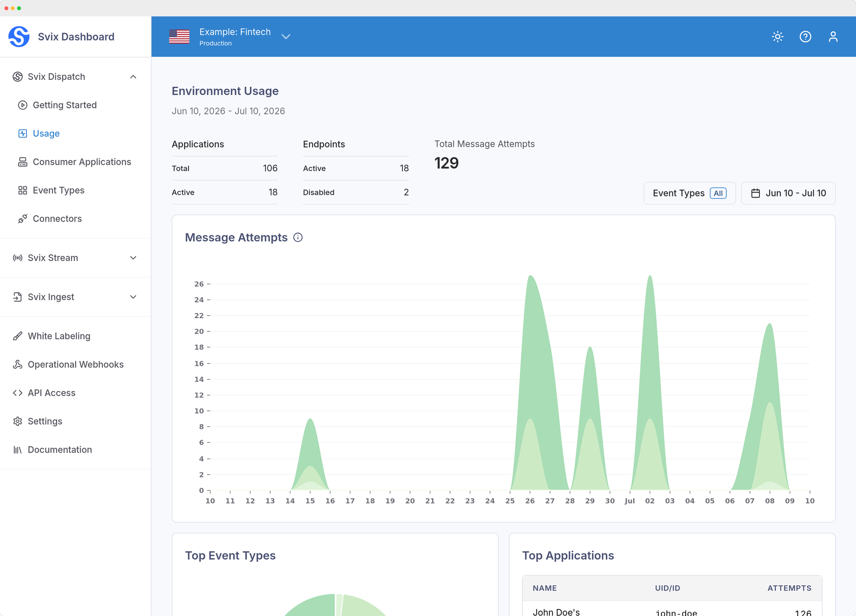Viewport: 856px width, 616px height.
Task: Open the help question mark icon
Action: coord(805,37)
